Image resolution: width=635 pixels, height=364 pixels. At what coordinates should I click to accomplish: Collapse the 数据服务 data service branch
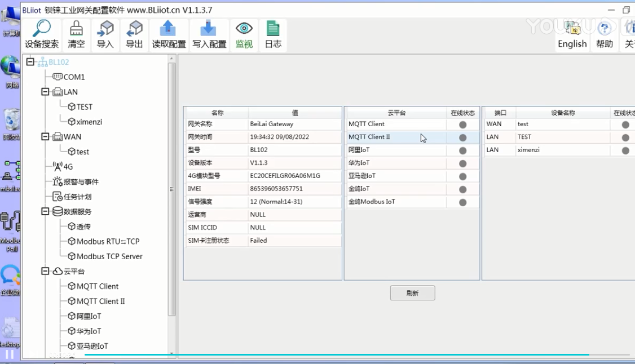(x=46, y=211)
